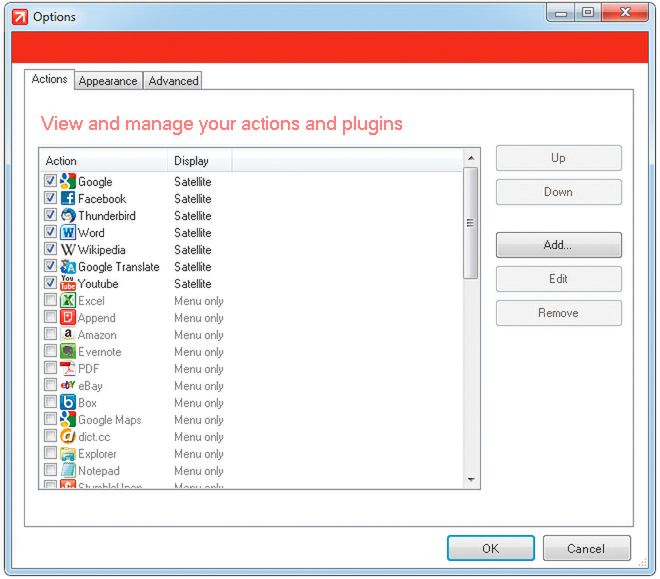Select the Notepad icon
Viewport: 660px width, 579px height.
click(x=68, y=470)
